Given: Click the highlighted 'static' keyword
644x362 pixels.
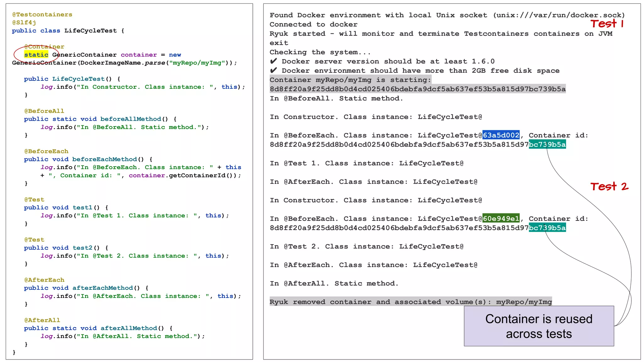Looking at the screenshot, I should [36, 55].
